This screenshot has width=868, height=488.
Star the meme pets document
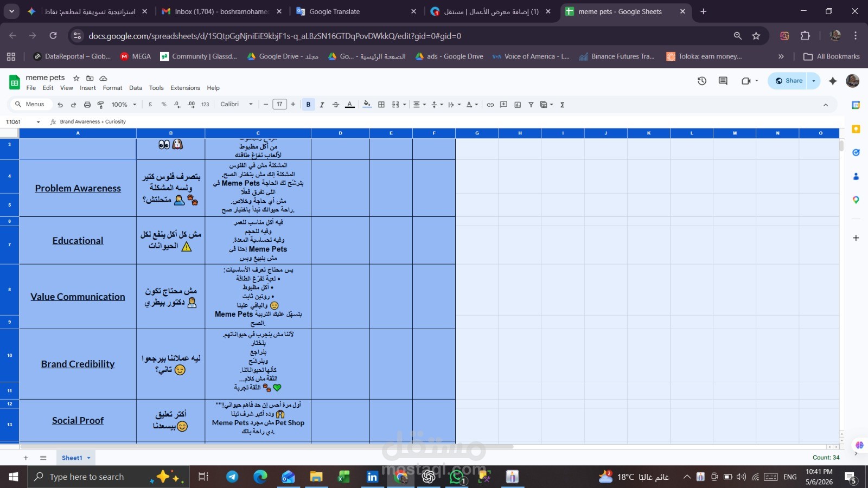tap(76, 78)
